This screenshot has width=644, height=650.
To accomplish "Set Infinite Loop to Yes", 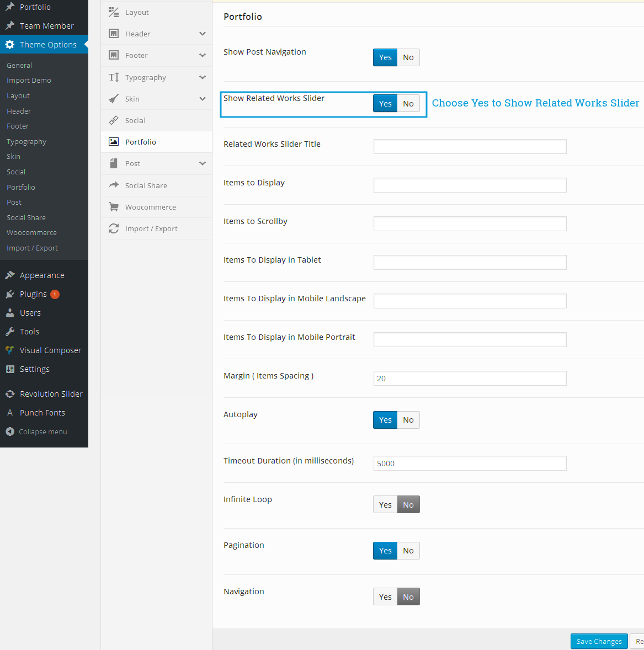I will (x=385, y=505).
